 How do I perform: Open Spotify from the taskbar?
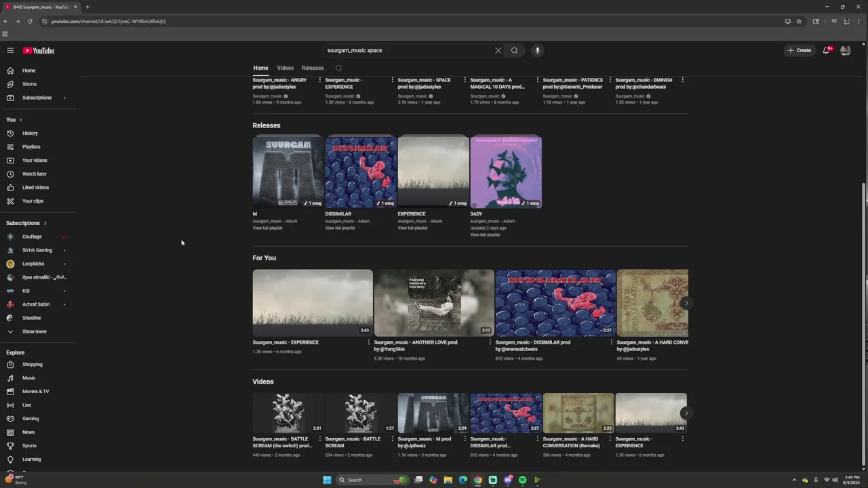[x=523, y=480]
